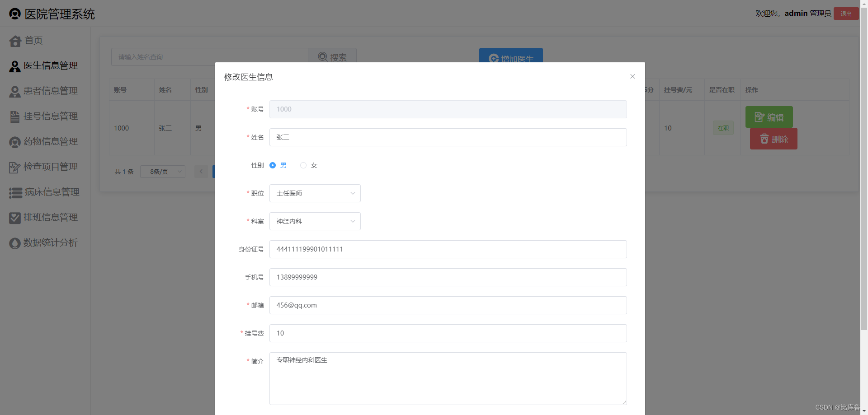The width and height of the screenshot is (868, 415).
Task: Click the red 退出 logout button
Action: [846, 14]
